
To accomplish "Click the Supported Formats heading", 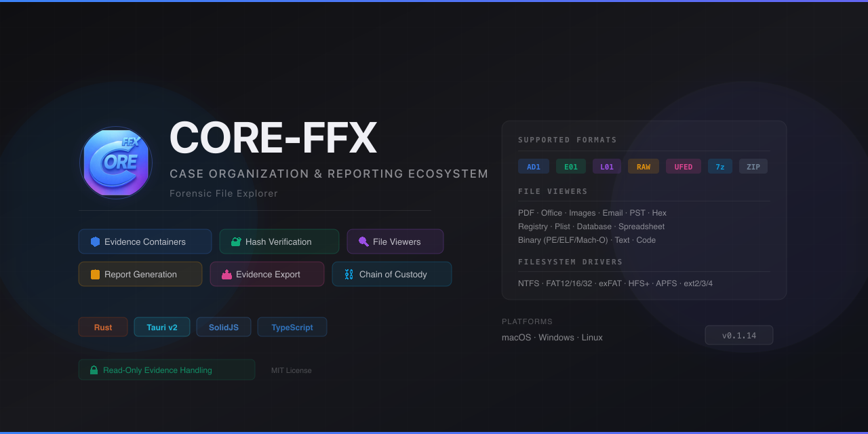I will tap(568, 140).
